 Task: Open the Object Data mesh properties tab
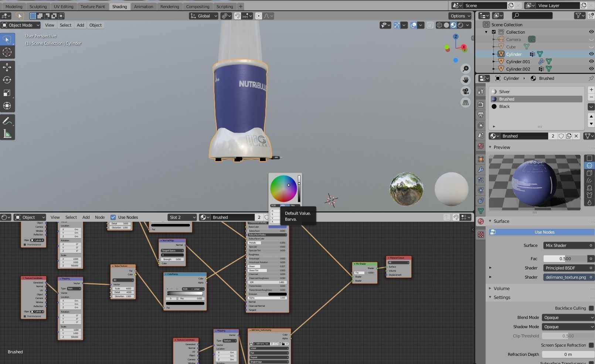(480, 211)
